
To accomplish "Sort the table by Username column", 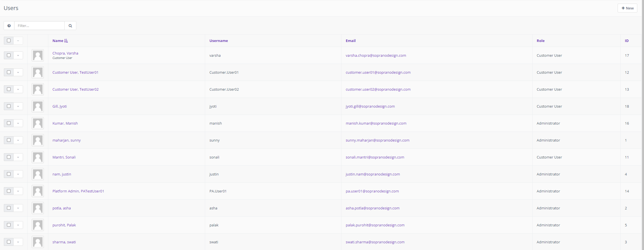I will tap(218, 41).
